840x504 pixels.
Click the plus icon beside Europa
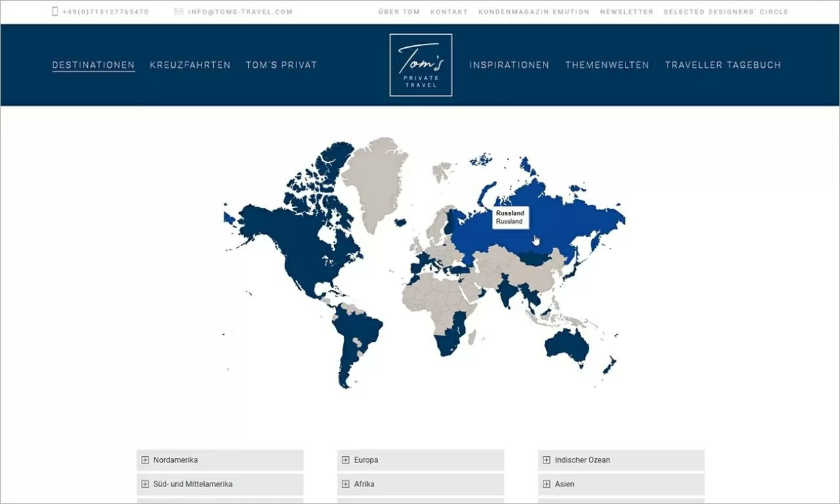[346, 460]
